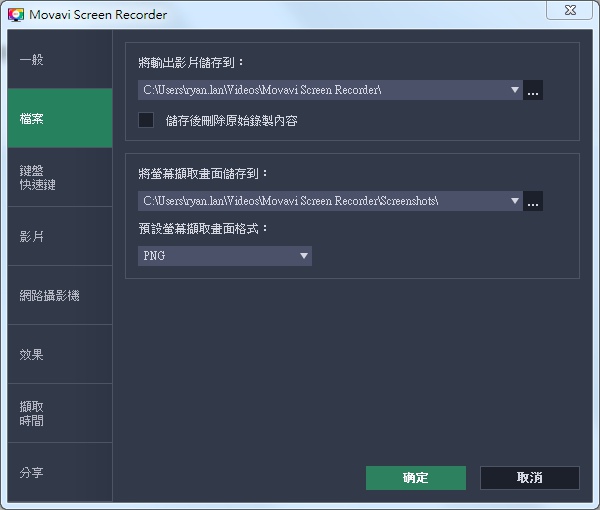The height and width of the screenshot is (510, 600).
Task: Select the 檔案 settings tab
Action: pos(60,118)
